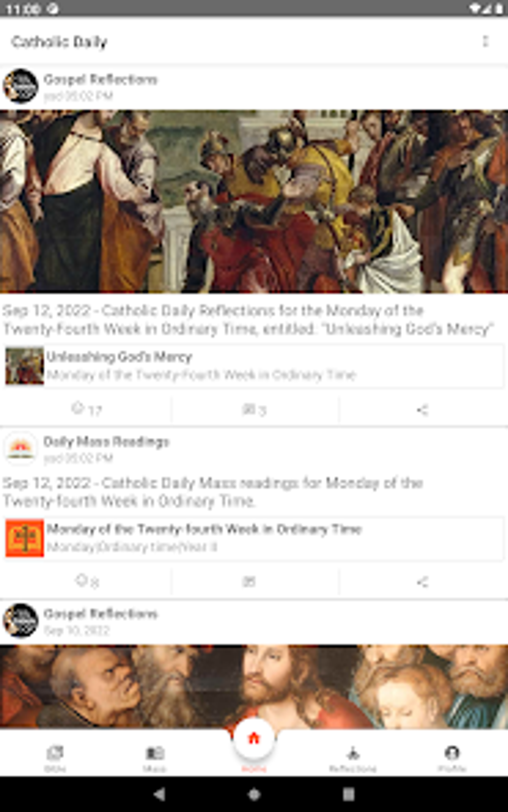Open comments on the first Gospel Reflections post
The image size is (508, 812).
254,409
